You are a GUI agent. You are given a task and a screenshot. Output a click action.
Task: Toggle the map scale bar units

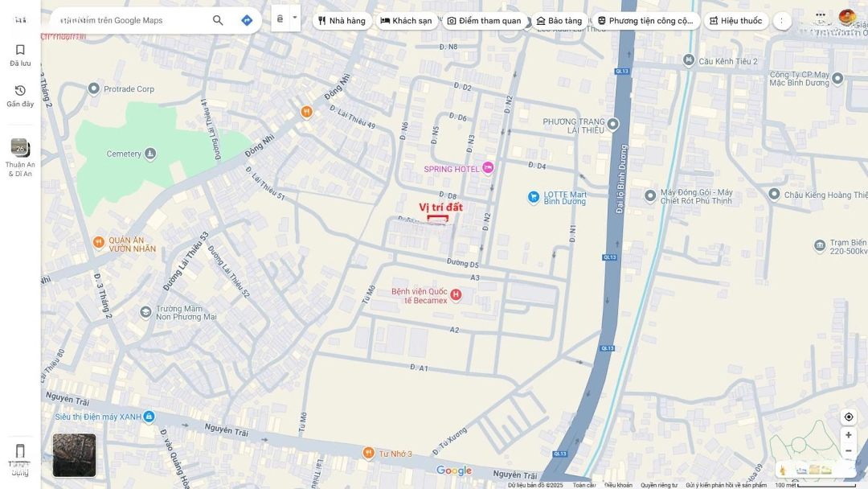coord(815,485)
